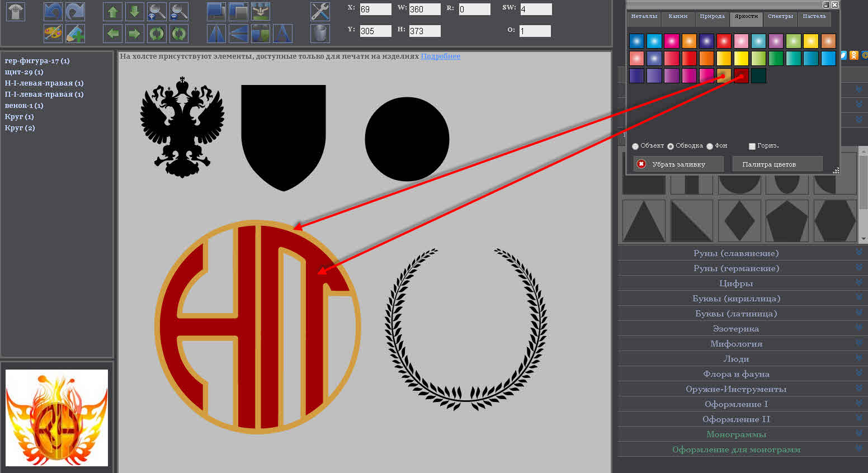This screenshot has height=473, width=868.
Task: Select the щит-29 (1) layer
Action: coord(24,72)
